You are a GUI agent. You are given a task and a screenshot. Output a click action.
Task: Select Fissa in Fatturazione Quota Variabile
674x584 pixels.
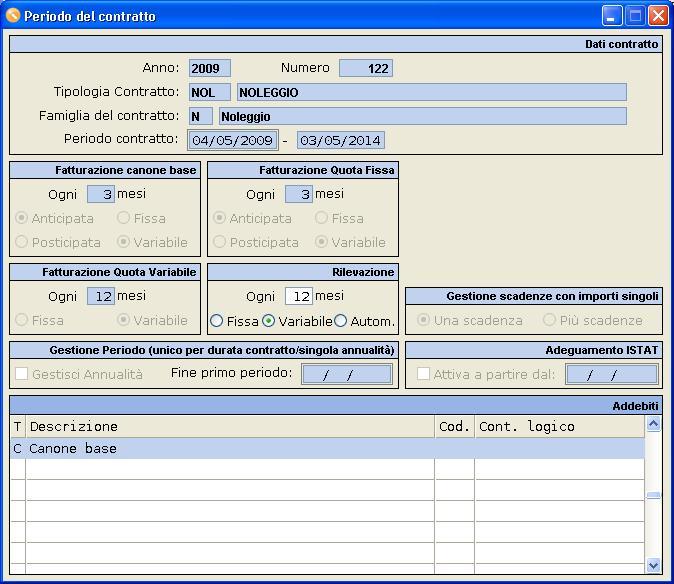point(21,320)
